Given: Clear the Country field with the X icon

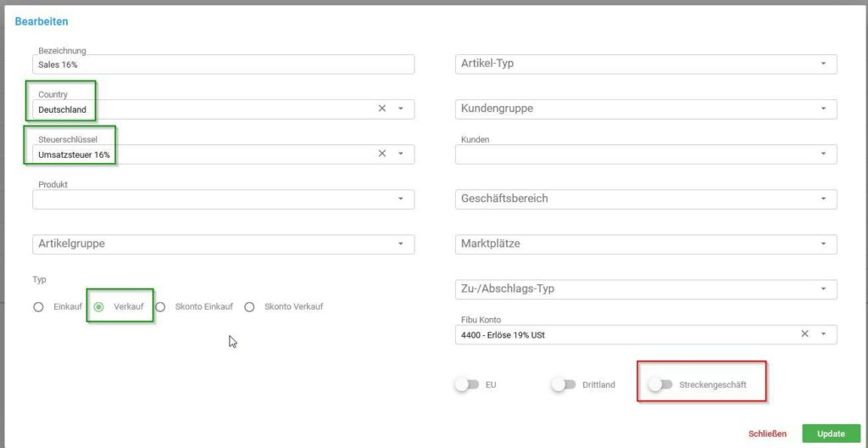Looking at the screenshot, I should coord(382,109).
